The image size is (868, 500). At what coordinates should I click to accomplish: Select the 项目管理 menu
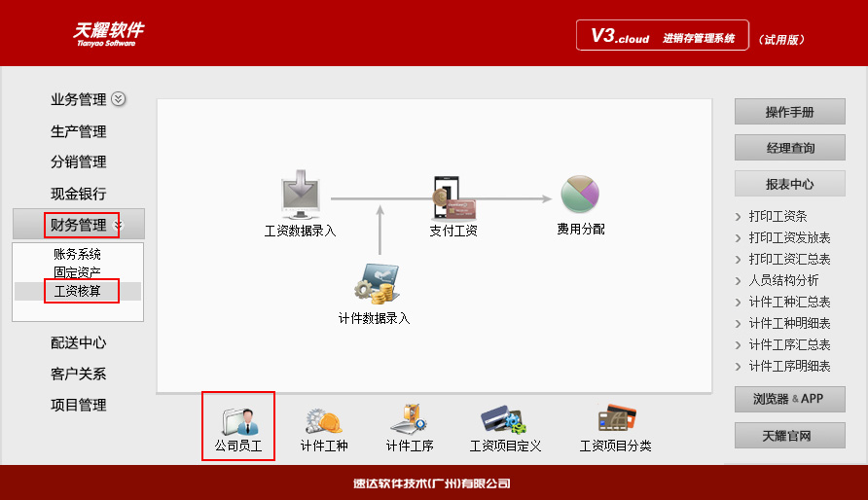click(79, 405)
